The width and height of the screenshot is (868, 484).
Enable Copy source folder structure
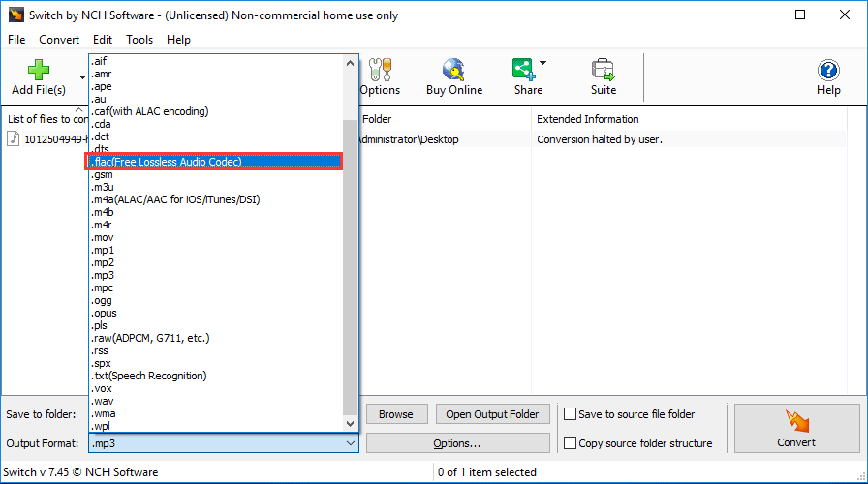point(570,443)
